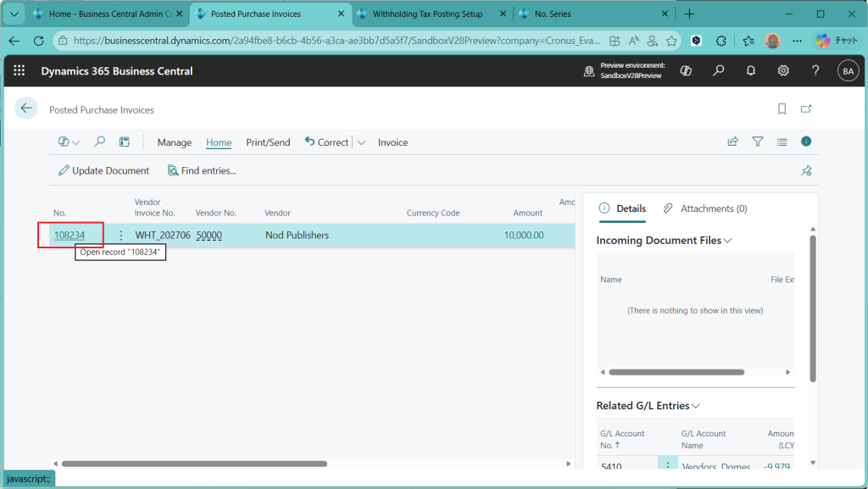Open invoice record 108234 link
Viewport: 868px width, 489px height.
click(x=70, y=235)
